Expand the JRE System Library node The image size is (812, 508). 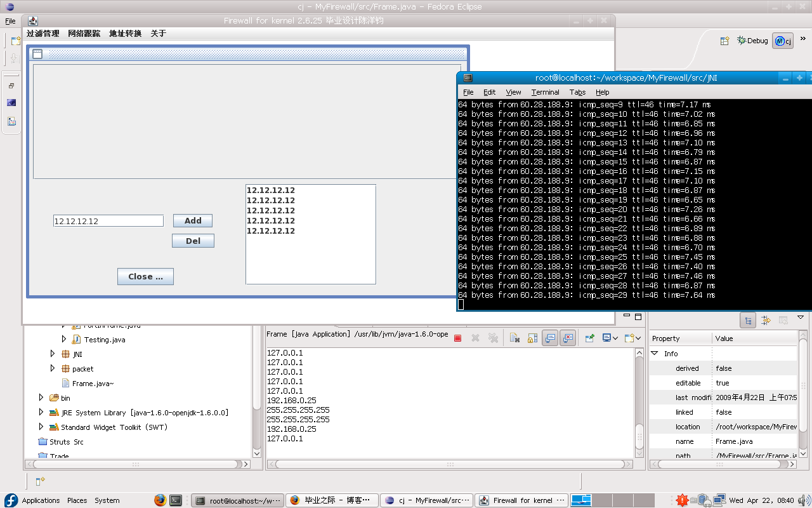tap(41, 413)
